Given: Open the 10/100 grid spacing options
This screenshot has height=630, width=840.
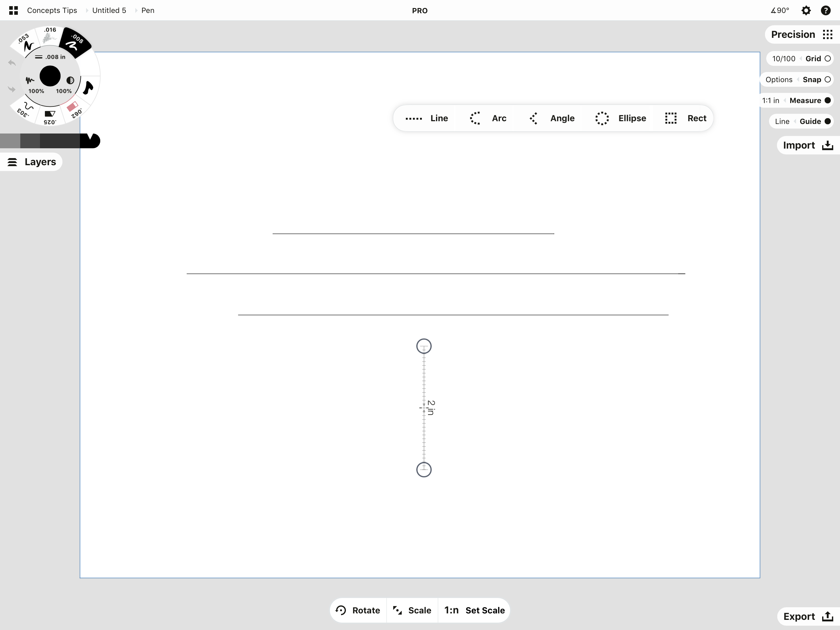Looking at the screenshot, I should [x=783, y=58].
